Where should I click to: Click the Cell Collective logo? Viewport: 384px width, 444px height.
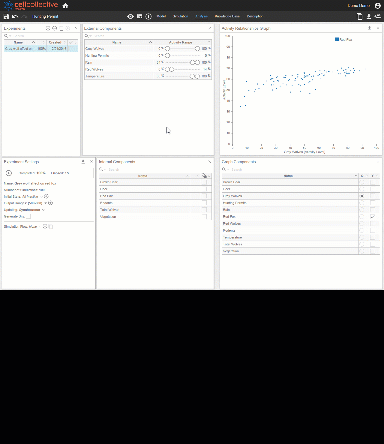[31, 5]
